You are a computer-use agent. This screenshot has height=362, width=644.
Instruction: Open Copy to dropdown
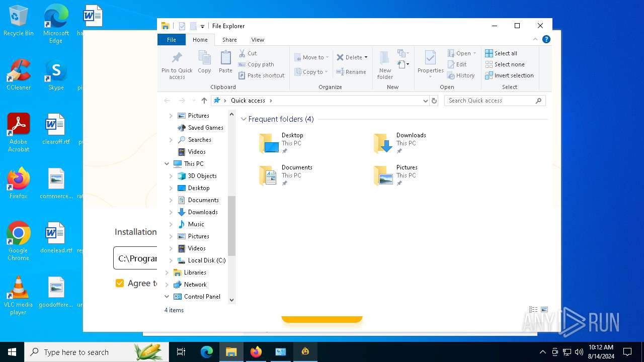pos(311,72)
